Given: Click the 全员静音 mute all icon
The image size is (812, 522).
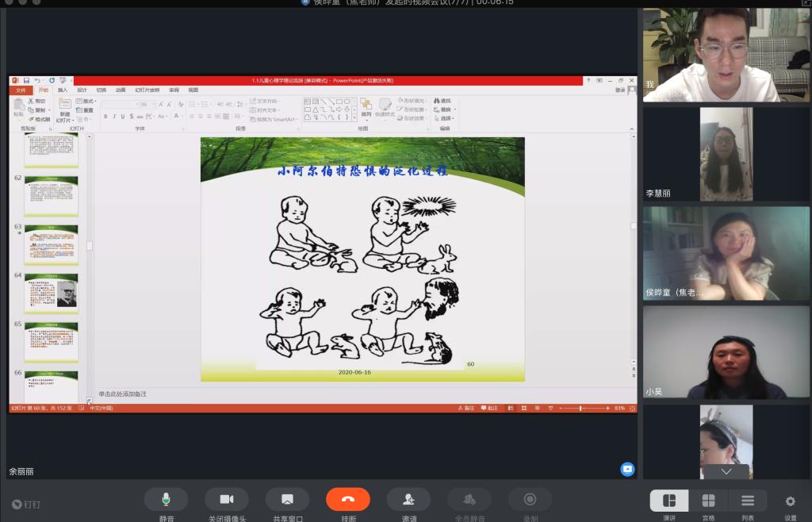Looking at the screenshot, I should click(469, 499).
